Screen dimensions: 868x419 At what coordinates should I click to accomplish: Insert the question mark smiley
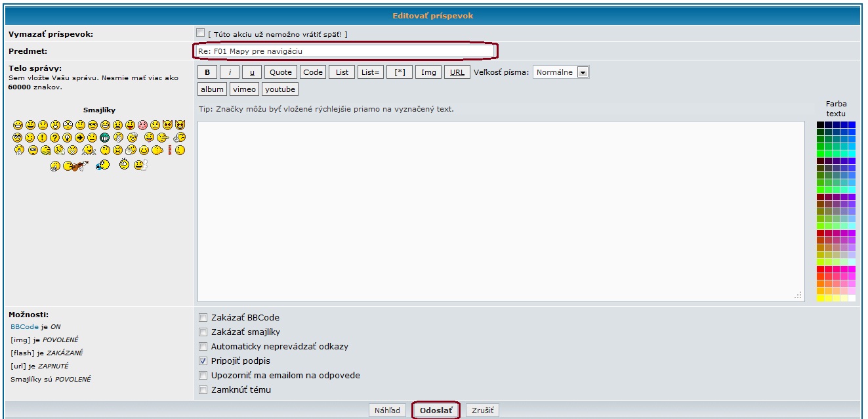[x=54, y=138]
